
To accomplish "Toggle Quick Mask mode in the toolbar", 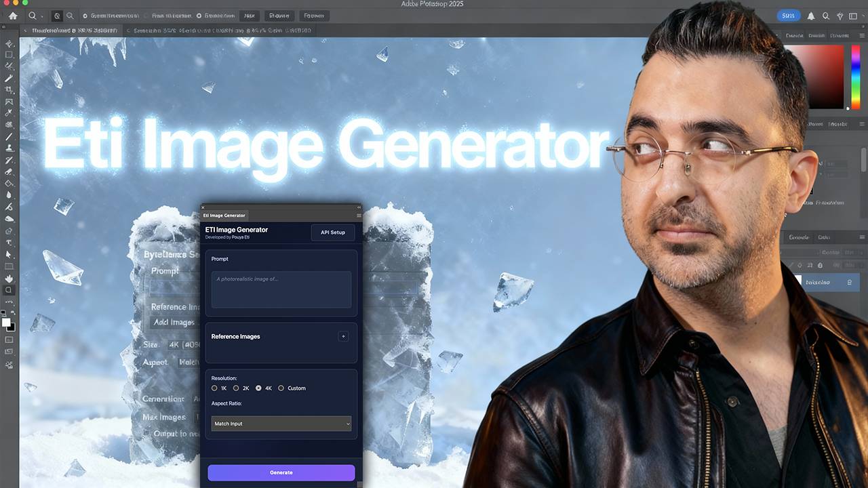I will pos(9,340).
